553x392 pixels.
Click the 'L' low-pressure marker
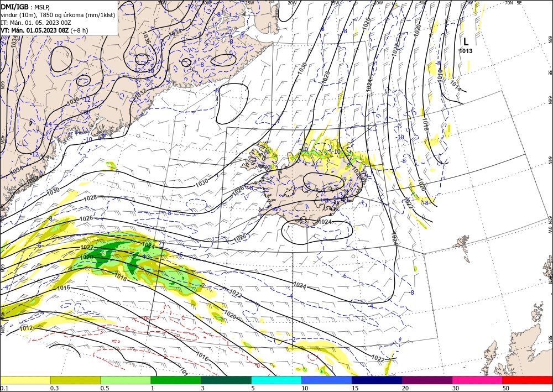click(x=466, y=42)
